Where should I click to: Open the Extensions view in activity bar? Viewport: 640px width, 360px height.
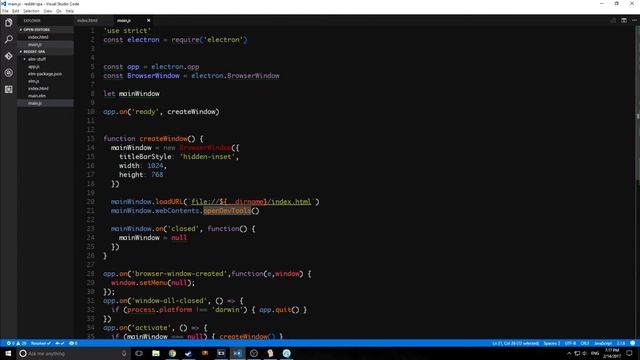coord(9,89)
